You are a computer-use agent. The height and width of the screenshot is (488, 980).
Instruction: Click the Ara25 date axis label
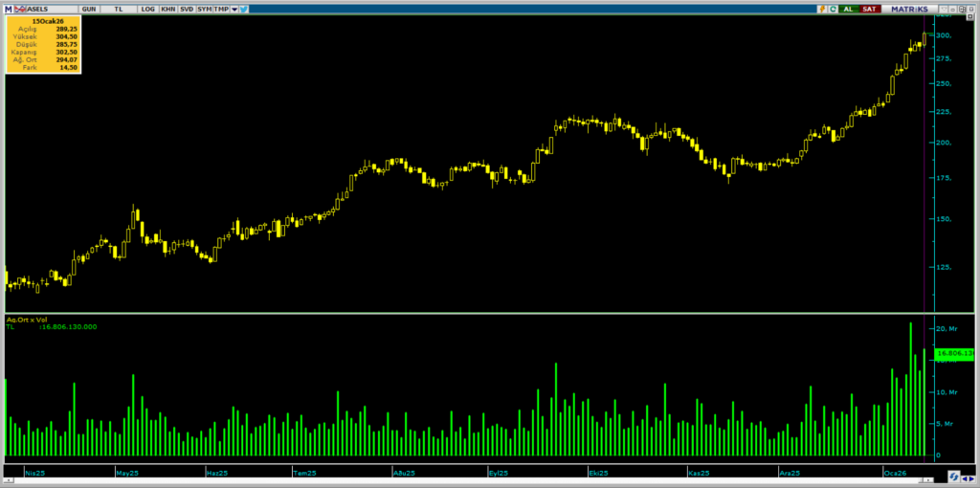pyautogui.click(x=790, y=473)
